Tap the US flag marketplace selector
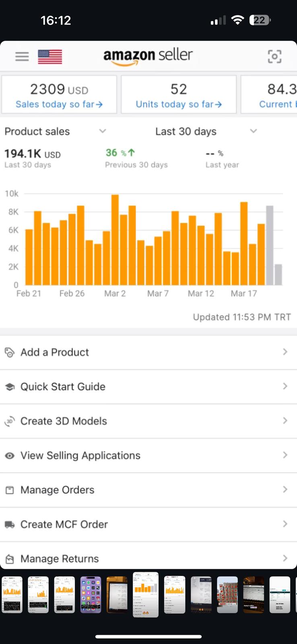 click(x=50, y=57)
